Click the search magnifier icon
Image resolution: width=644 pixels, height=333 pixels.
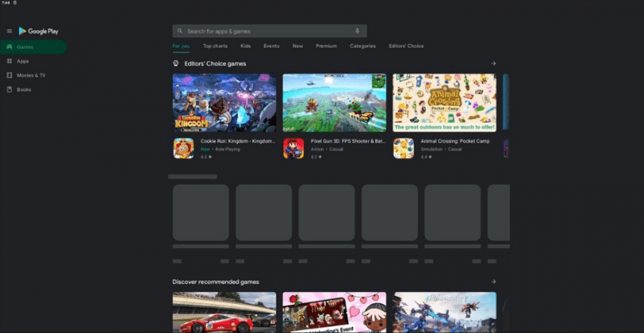pyautogui.click(x=180, y=31)
